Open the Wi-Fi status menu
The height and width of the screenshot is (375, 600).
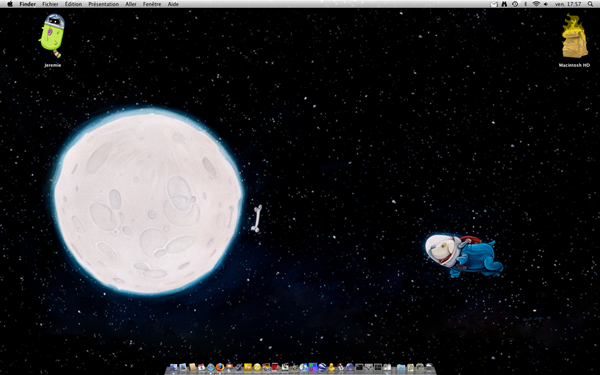point(536,4)
